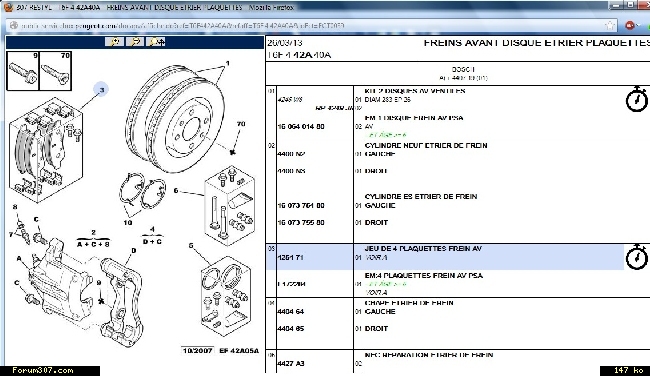Click callout 6 for the bolt kit
The image size is (650, 376).
176,191
